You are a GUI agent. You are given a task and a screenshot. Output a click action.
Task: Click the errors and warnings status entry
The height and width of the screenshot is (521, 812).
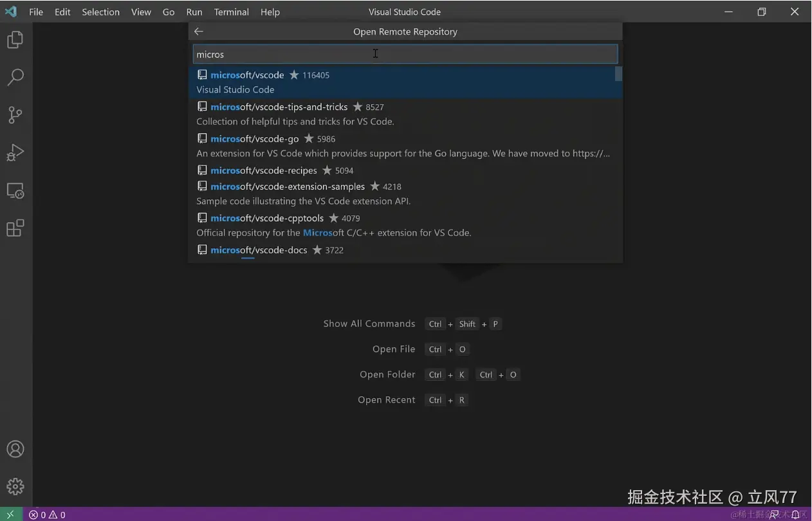(47, 515)
